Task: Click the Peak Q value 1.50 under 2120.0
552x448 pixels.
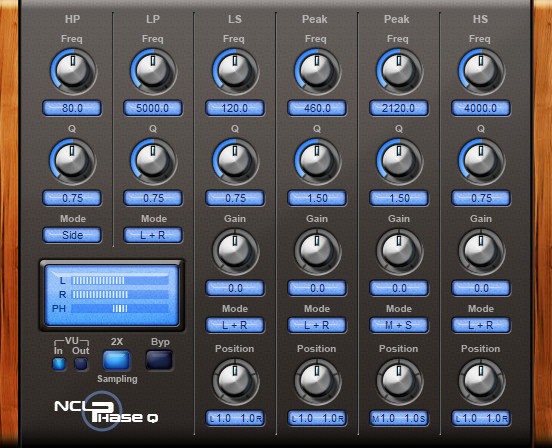Action: coord(399,198)
